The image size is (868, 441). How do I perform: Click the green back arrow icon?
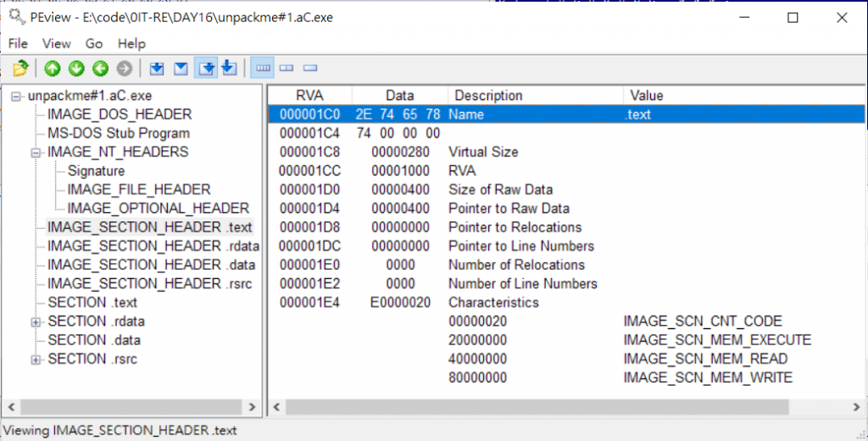click(100, 68)
